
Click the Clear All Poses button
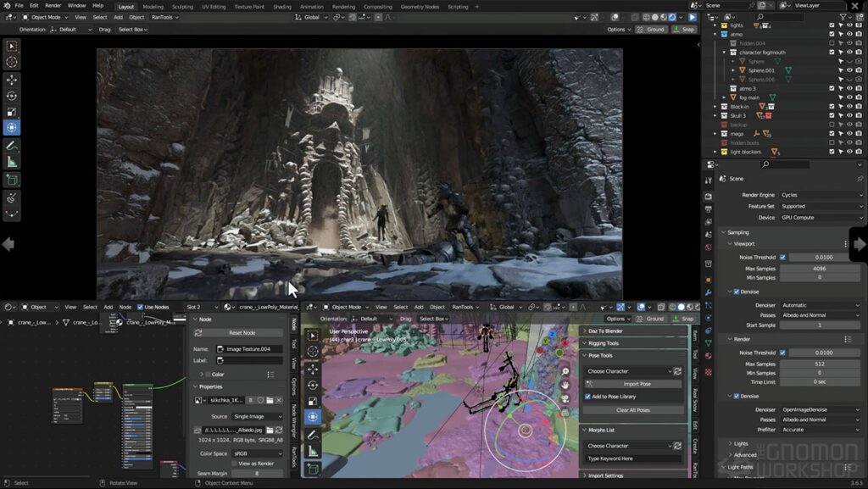coord(633,410)
